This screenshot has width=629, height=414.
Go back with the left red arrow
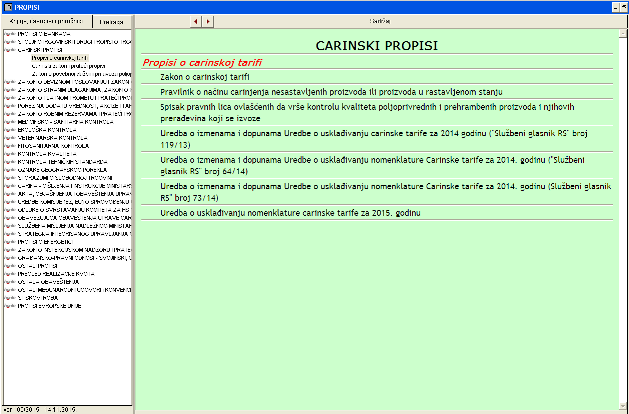point(195,21)
